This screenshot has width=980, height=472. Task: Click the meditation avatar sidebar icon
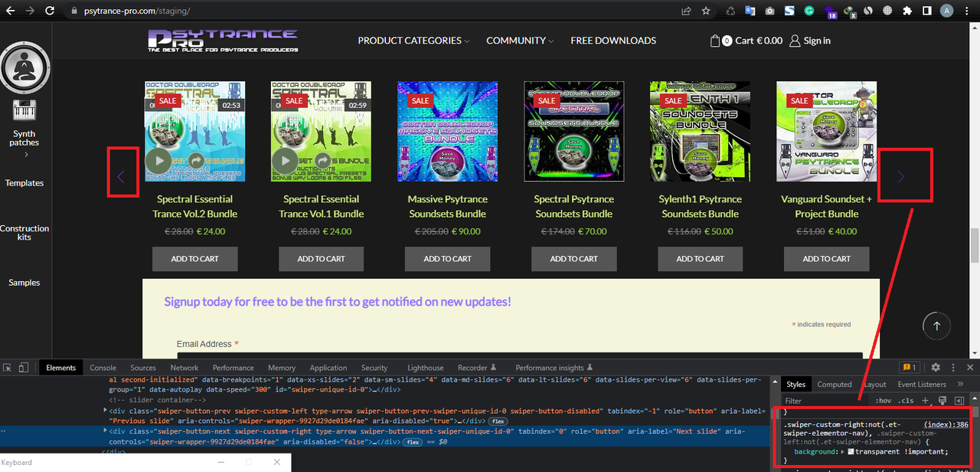click(x=25, y=67)
